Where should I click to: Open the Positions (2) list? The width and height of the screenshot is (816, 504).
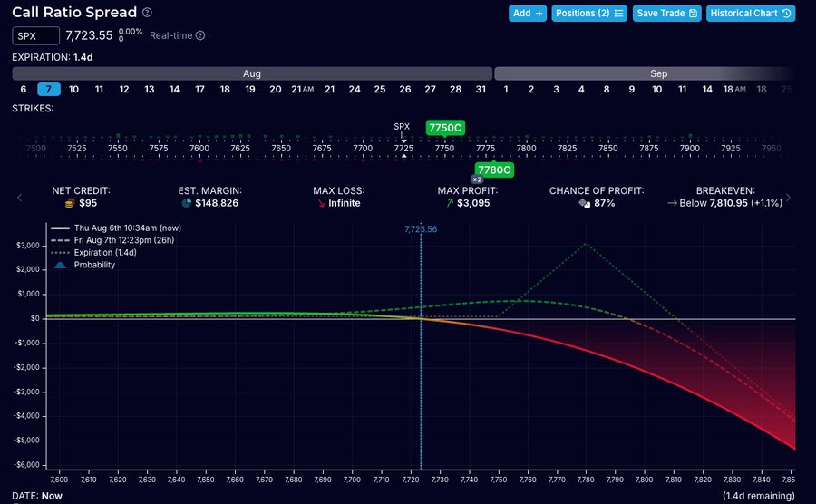click(589, 14)
